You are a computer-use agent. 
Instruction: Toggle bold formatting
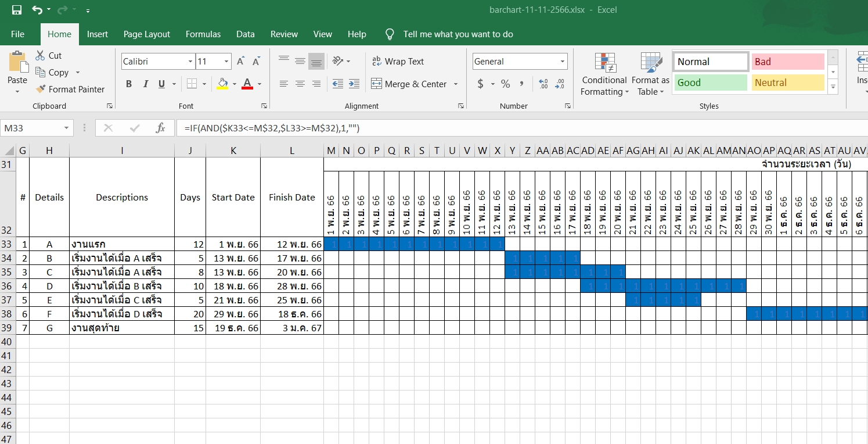(128, 84)
